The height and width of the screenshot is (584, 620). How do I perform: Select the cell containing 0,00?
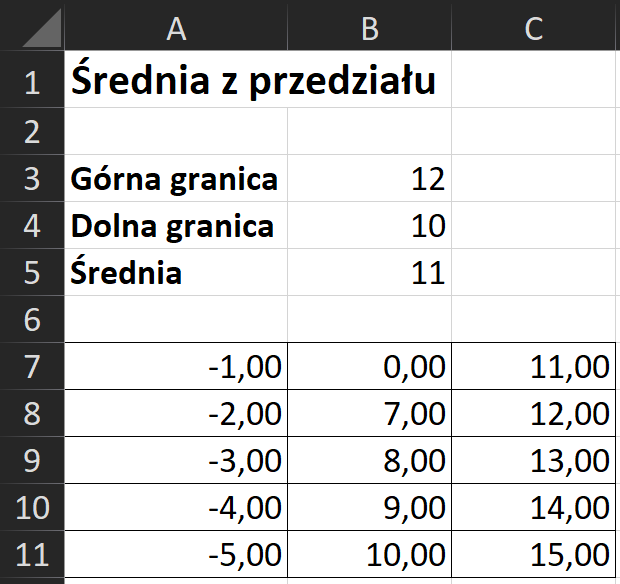coord(370,366)
